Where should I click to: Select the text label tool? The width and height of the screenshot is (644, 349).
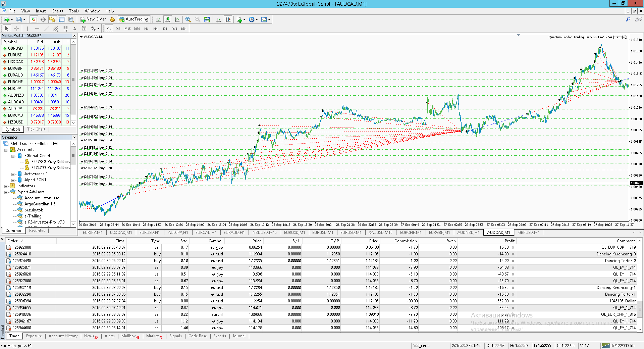(84, 29)
